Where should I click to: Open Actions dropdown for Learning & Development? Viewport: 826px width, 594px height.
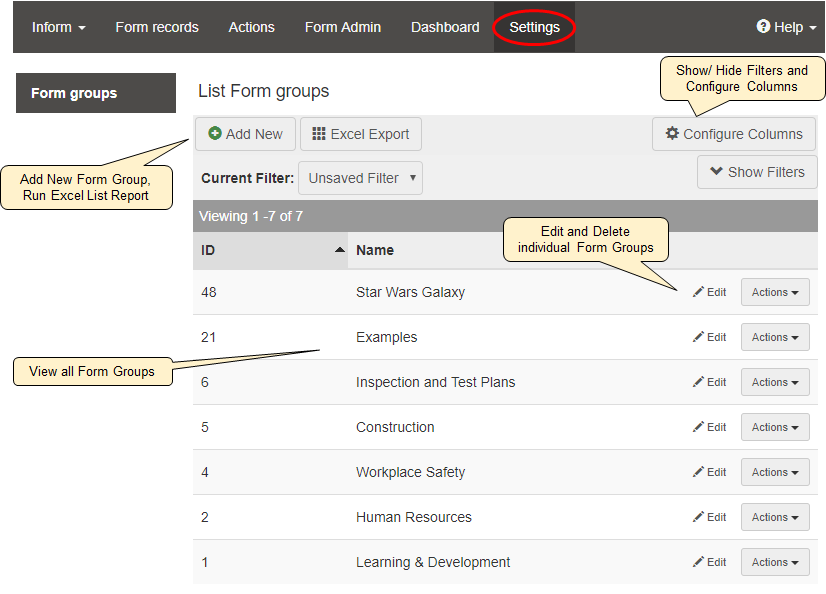click(x=775, y=562)
